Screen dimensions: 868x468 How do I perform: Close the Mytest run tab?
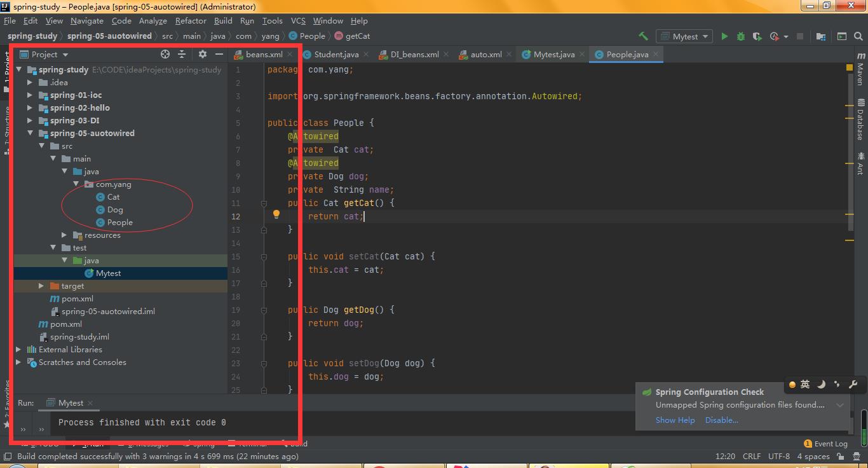click(90, 403)
